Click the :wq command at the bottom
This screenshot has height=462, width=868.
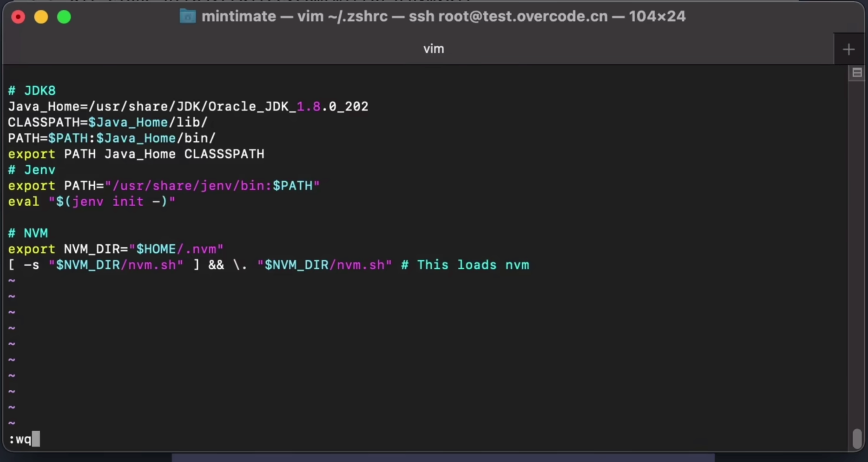(20, 439)
